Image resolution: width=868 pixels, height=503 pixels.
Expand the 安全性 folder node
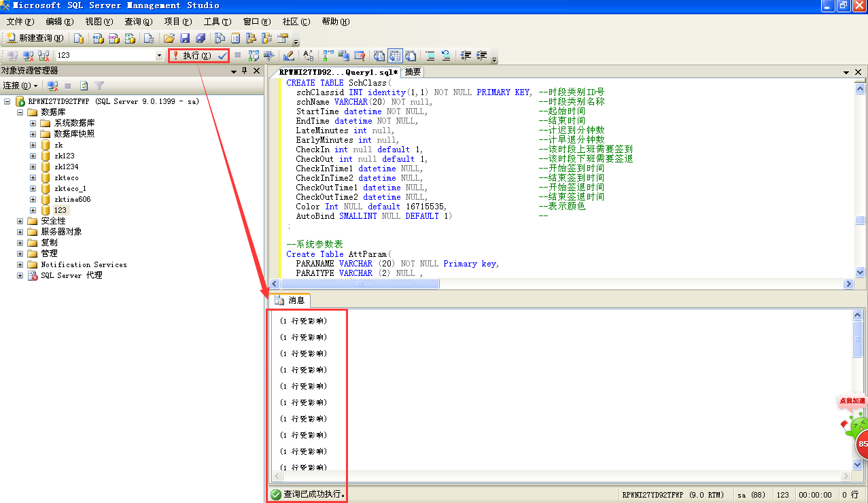point(20,221)
